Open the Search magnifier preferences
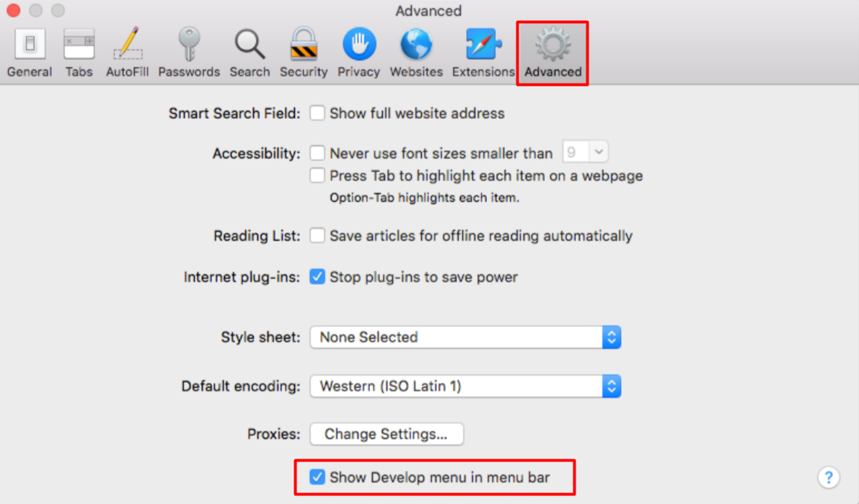The width and height of the screenshot is (859, 504). pyautogui.click(x=250, y=53)
